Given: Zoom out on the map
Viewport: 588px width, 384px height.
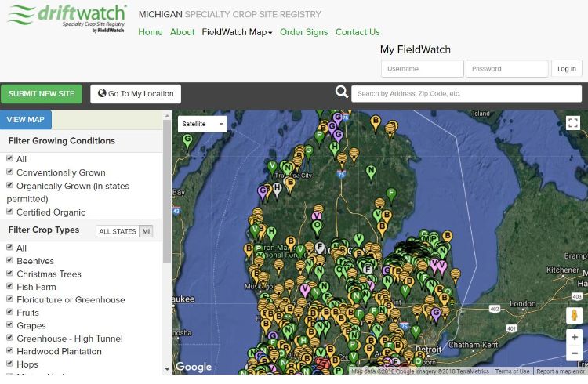Looking at the screenshot, I should tap(575, 353).
